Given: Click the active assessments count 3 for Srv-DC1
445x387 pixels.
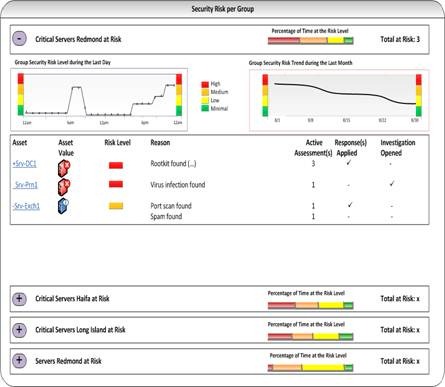Looking at the screenshot, I should coord(313,164).
